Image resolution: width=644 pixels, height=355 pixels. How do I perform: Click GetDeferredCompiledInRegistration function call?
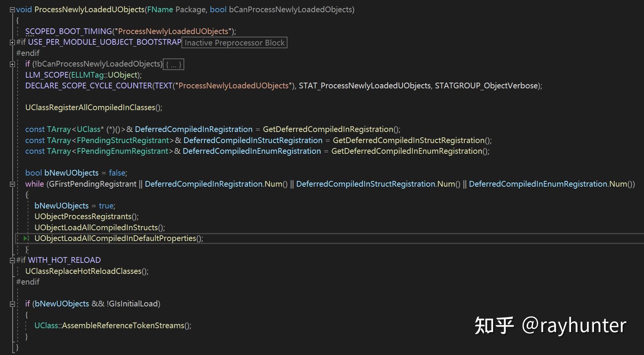pyautogui.click(x=329, y=129)
